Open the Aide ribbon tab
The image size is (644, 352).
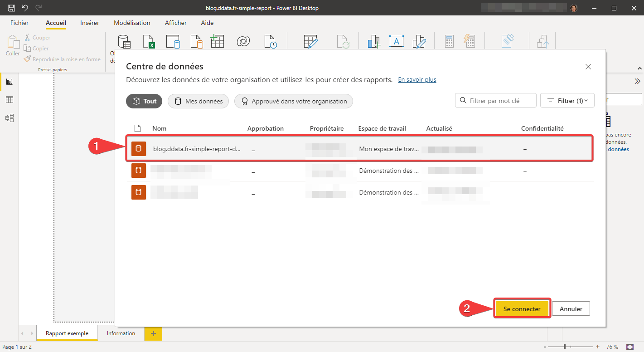(x=207, y=23)
